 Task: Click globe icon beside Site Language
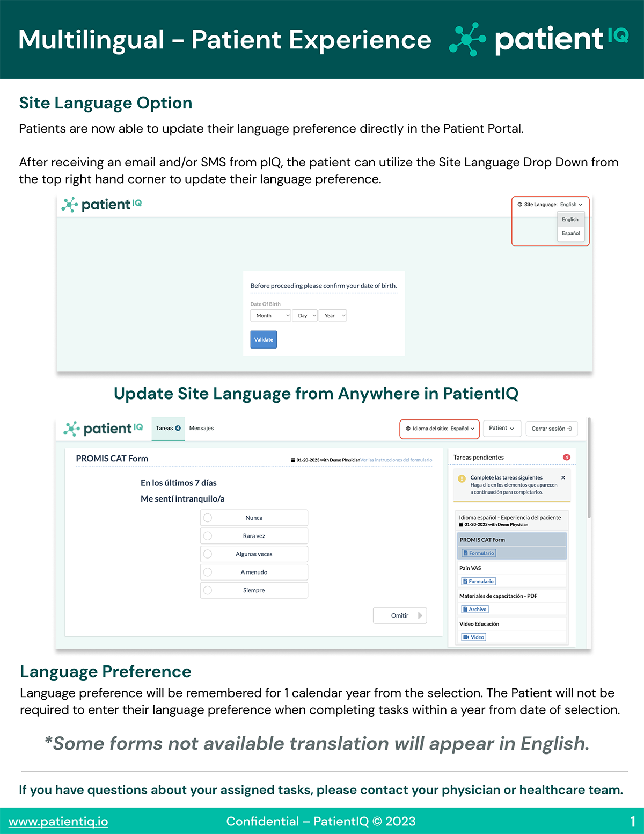pos(519,205)
